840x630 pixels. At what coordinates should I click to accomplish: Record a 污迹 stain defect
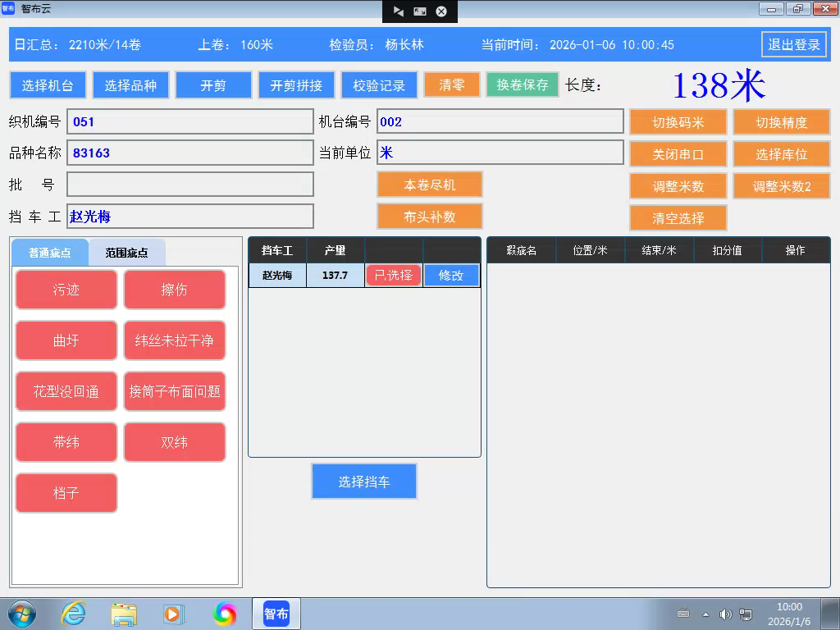click(66, 289)
